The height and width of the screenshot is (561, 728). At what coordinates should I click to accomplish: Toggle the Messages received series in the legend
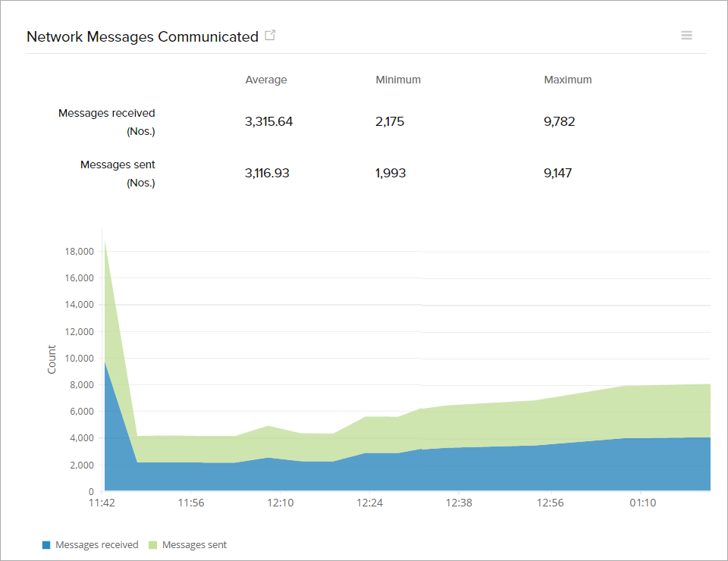point(89,544)
